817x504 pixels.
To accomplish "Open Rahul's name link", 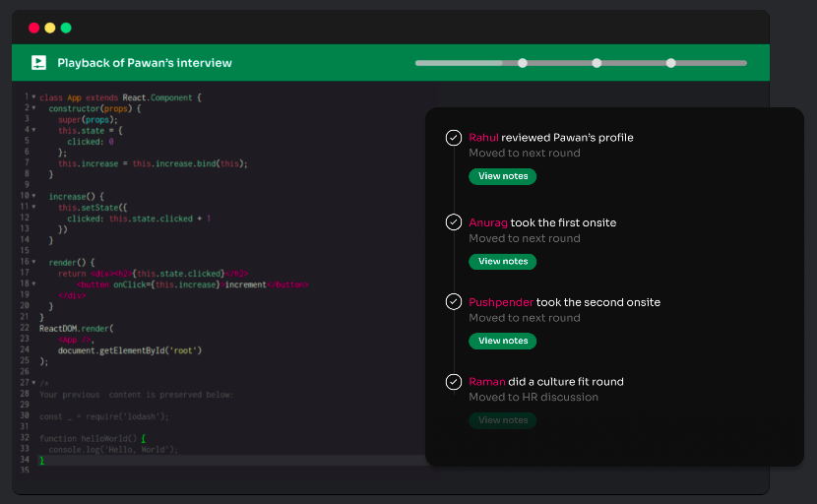I will (483, 138).
